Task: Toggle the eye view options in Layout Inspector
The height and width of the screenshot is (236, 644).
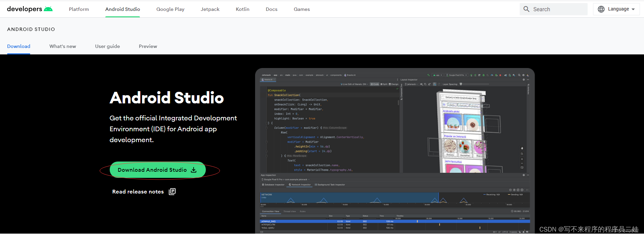Action: tap(422, 84)
